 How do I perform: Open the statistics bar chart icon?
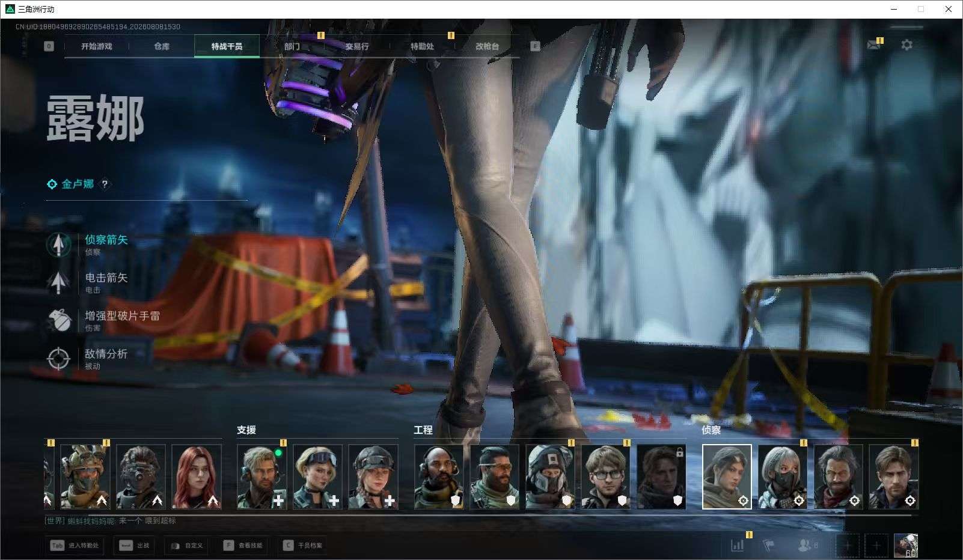point(737,546)
